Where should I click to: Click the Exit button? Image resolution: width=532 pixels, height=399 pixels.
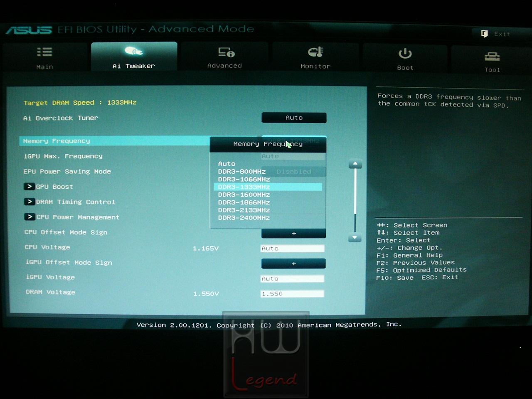496,34
